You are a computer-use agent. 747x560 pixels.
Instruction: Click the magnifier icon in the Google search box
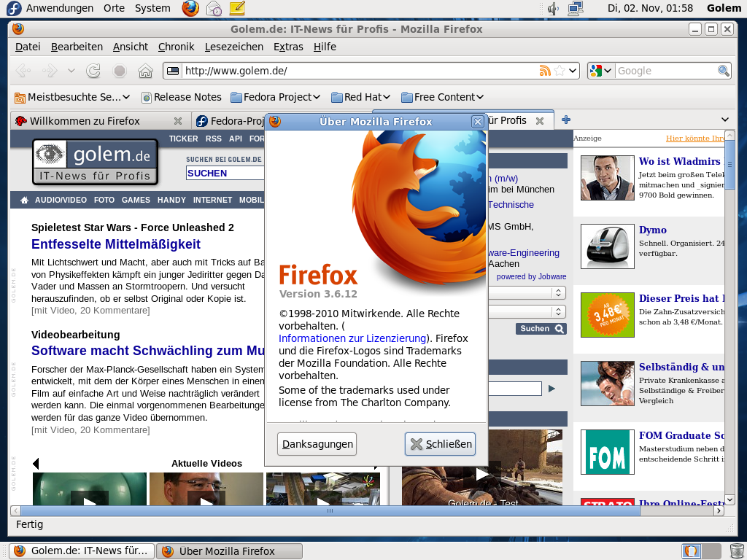coord(723,71)
